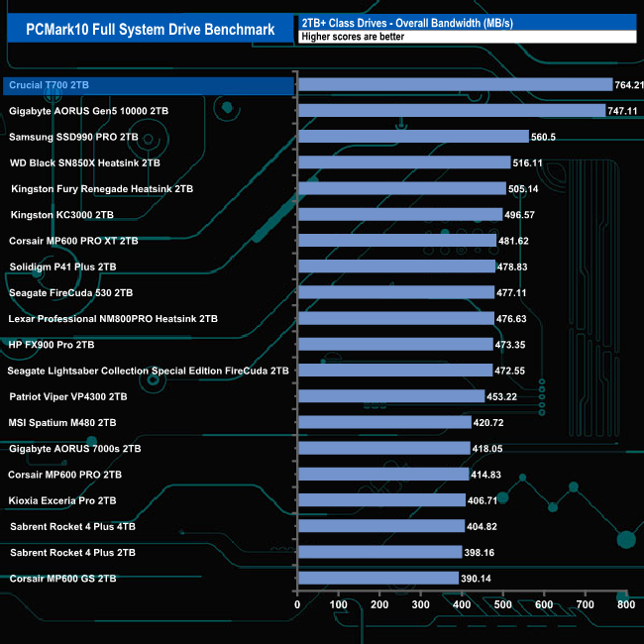Image resolution: width=644 pixels, height=644 pixels.
Task: Click the 'MSI Spatium M480 2TB' label
Action: (62, 423)
